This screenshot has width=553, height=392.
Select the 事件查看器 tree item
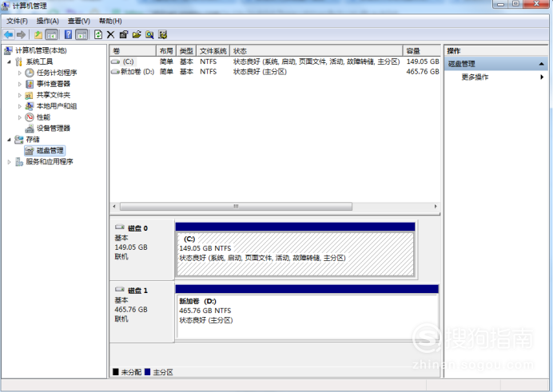pos(54,84)
